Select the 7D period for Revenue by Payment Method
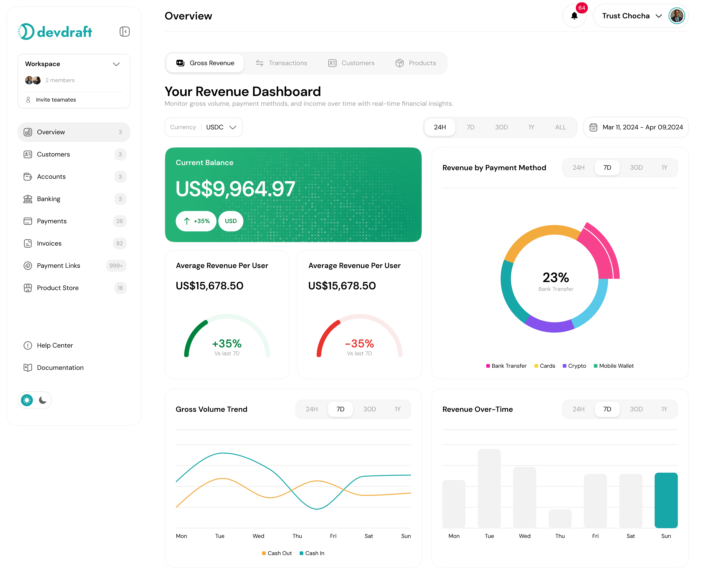Viewport: 701px width, 588px height. coord(607,168)
